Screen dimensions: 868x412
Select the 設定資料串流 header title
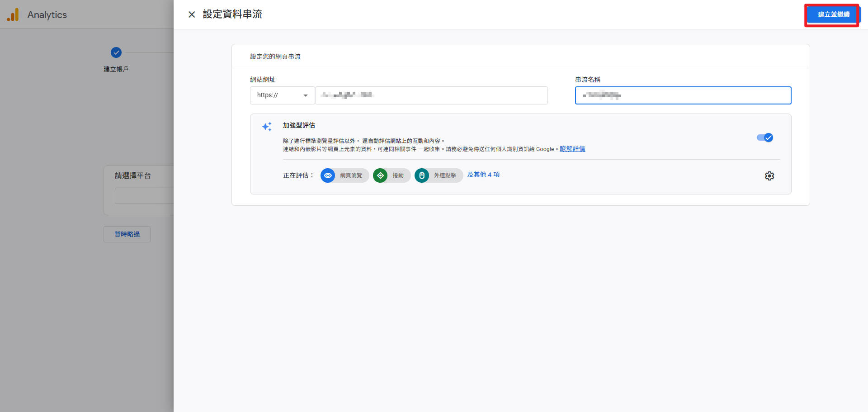[233, 14]
